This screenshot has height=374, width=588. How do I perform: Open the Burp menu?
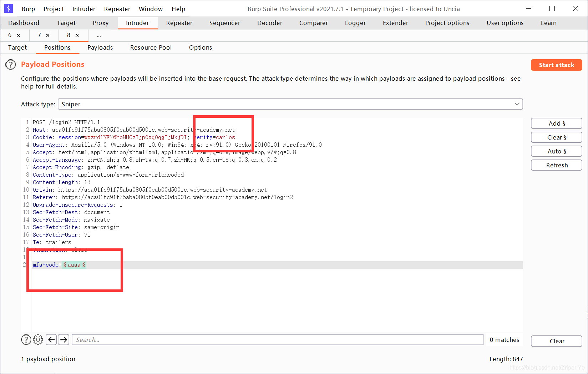click(x=28, y=9)
